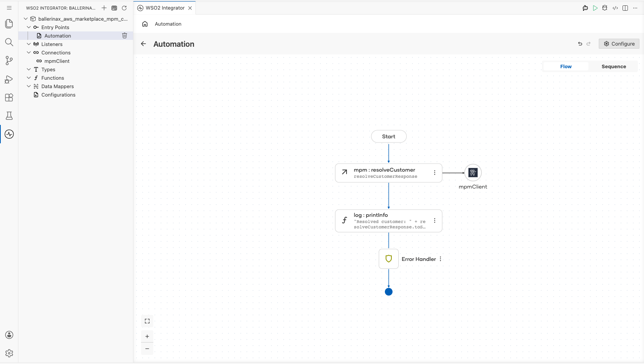Zoom out with the minus button
Image resolution: width=644 pixels, height=364 pixels.
(147, 349)
